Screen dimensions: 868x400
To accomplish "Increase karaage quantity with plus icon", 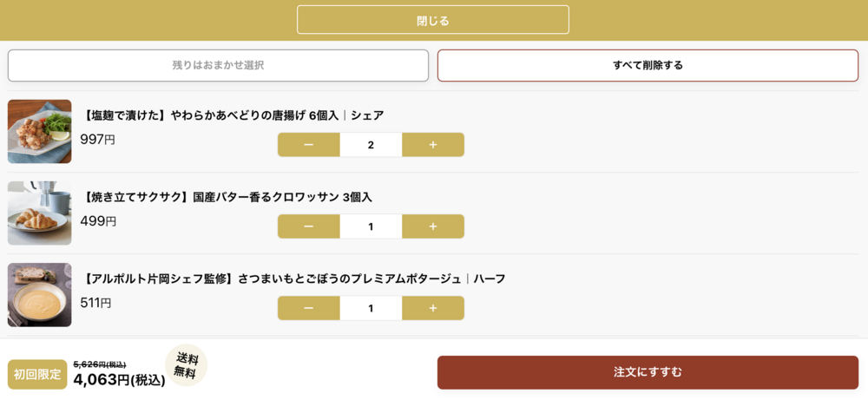I will click(433, 145).
